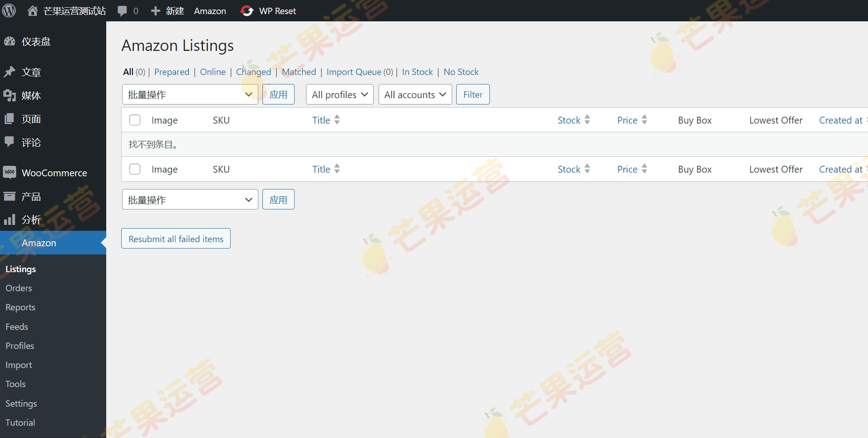Image resolution: width=868 pixels, height=438 pixels.
Task: Open the 仪表盘 dashboard icon
Action: [10, 41]
